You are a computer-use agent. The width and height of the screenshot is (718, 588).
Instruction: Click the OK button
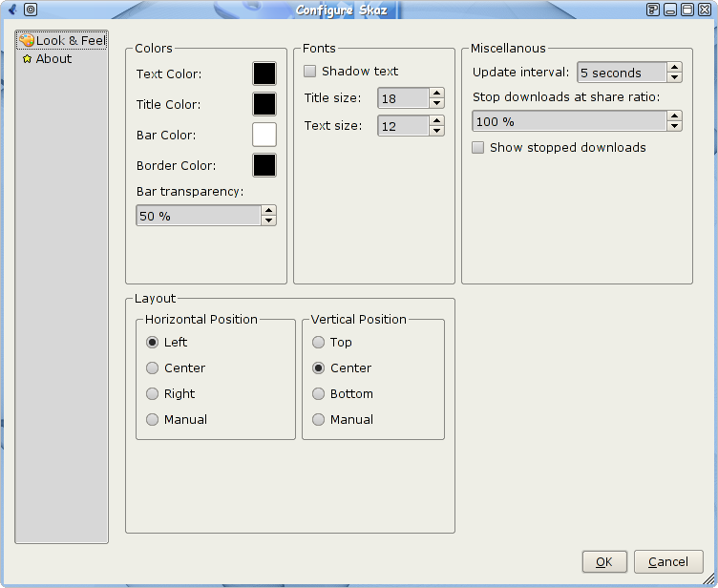click(604, 562)
